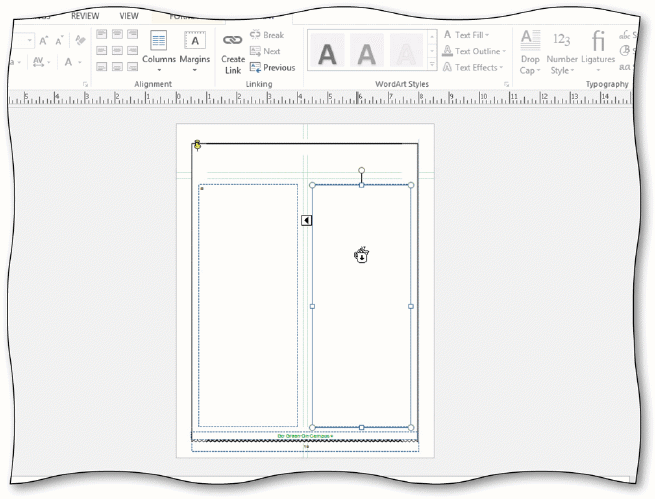Apply Align Bottom Center in Alignment group
Image resolution: width=655 pixels, height=499 pixels.
coord(117,66)
